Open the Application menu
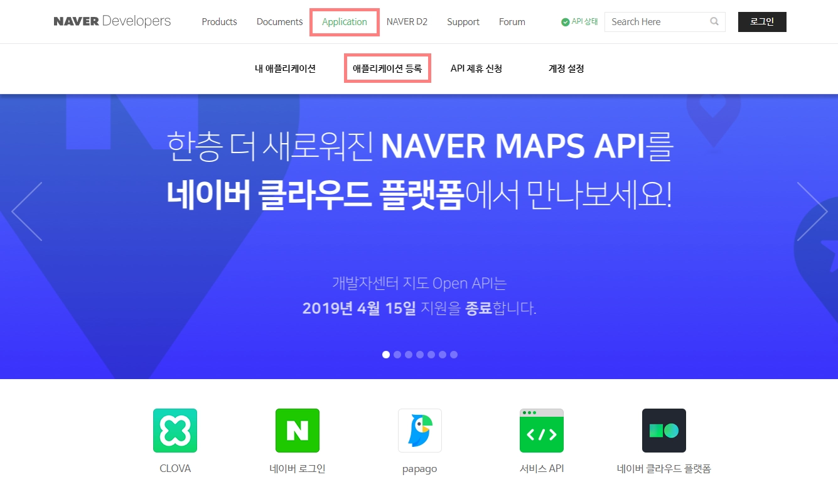 345,22
